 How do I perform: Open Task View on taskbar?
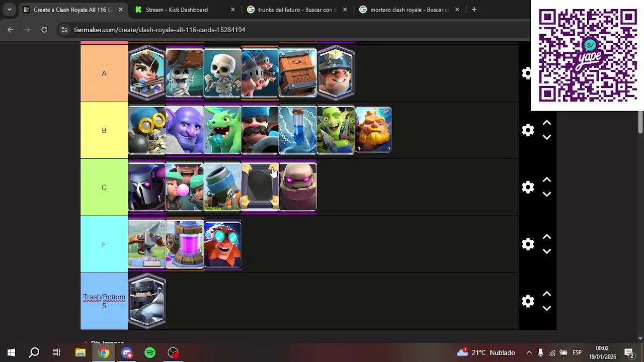(x=56, y=352)
